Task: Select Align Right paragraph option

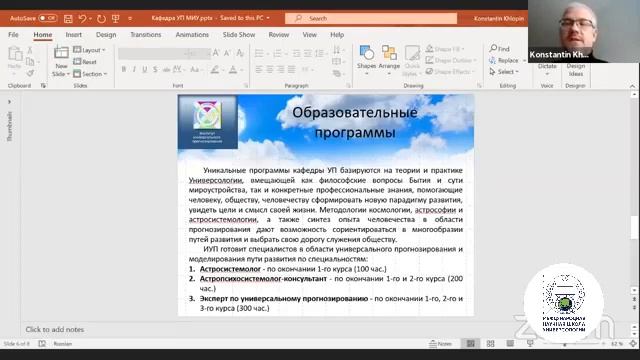Action: point(280,70)
